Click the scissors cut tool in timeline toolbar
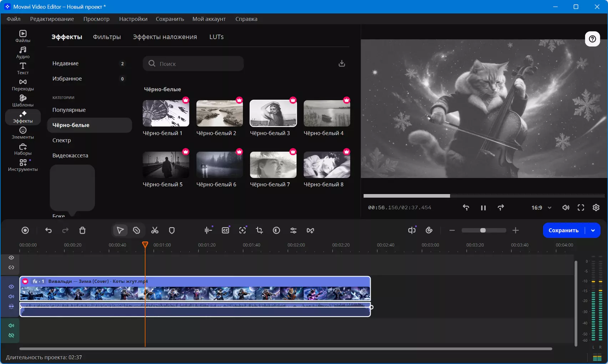Viewport: 608px width, 364px height. pos(154,231)
